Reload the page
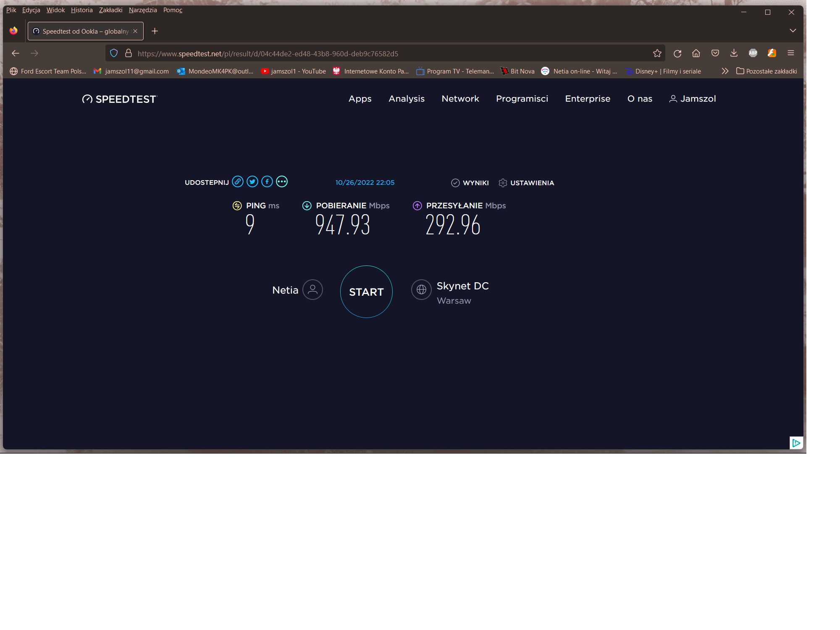 click(x=677, y=53)
